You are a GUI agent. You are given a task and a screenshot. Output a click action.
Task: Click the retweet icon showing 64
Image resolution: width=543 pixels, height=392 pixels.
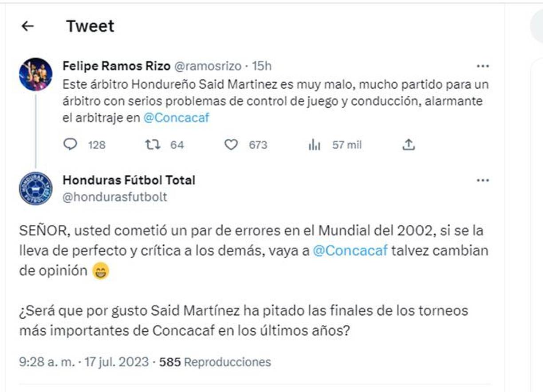pos(153,144)
